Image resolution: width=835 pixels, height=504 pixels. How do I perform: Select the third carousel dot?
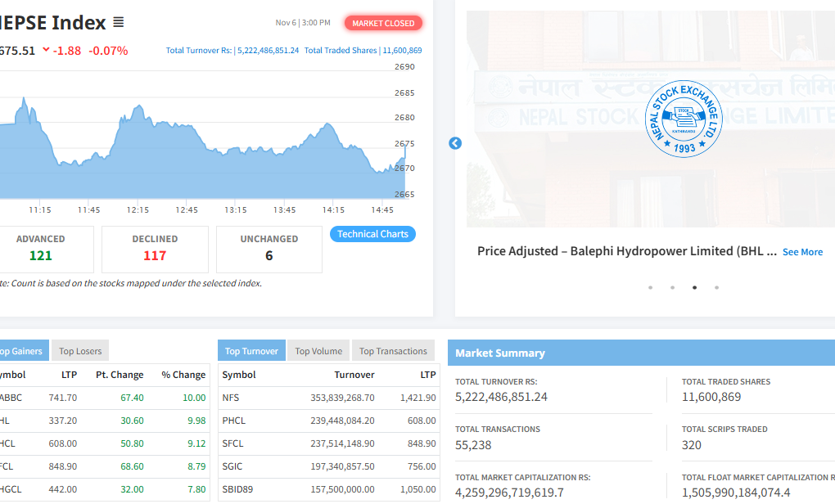[x=694, y=287]
